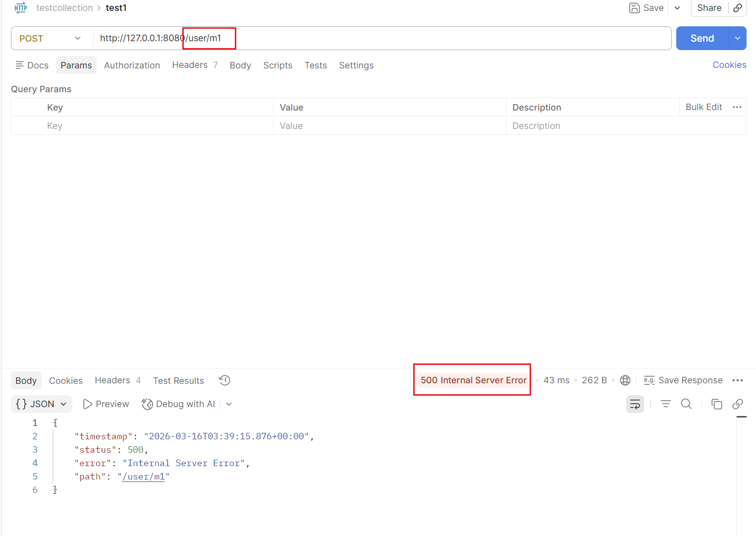Click Bulk Edit in query params

(x=703, y=107)
